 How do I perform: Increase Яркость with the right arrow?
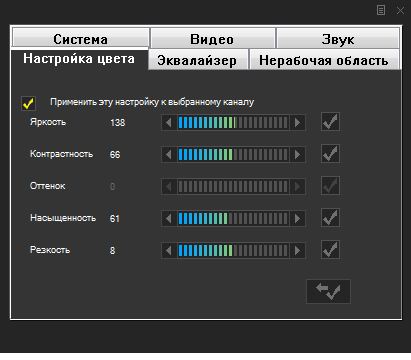tap(297, 123)
